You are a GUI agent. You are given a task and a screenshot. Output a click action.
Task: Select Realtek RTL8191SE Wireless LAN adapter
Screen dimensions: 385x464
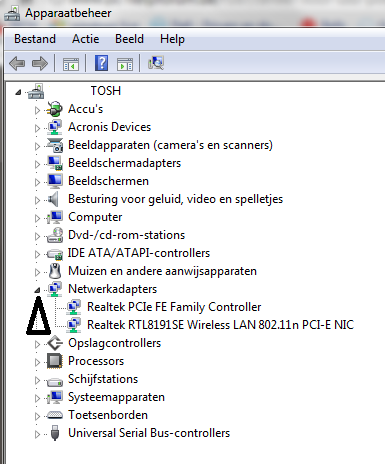[220, 325]
